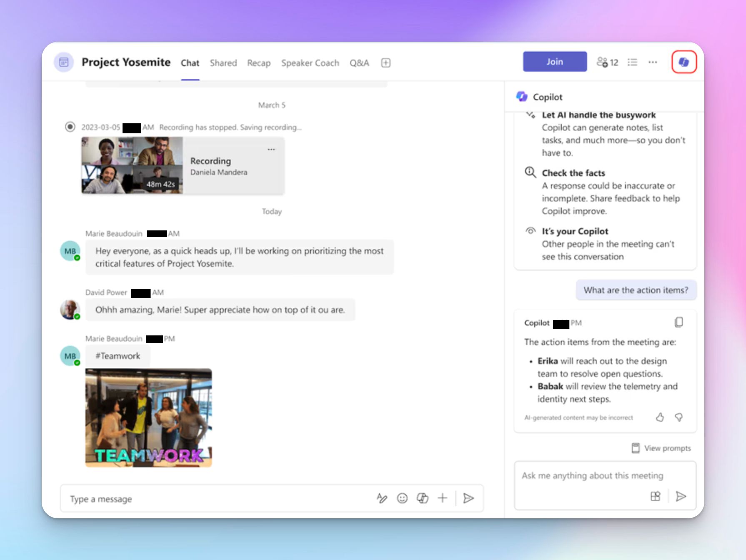
Task: Open the attach options with the plus icon
Action: click(442, 498)
